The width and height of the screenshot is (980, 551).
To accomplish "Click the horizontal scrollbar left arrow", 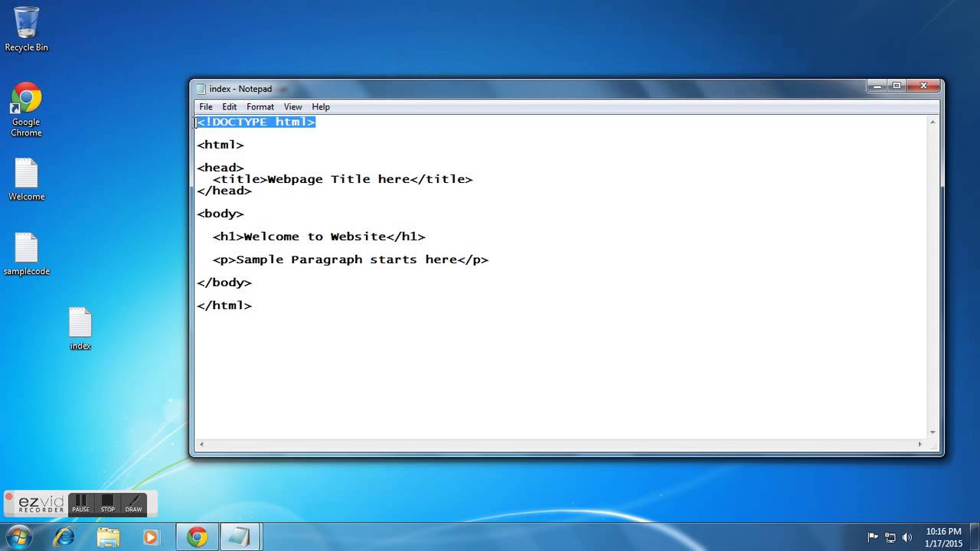I will (x=201, y=444).
